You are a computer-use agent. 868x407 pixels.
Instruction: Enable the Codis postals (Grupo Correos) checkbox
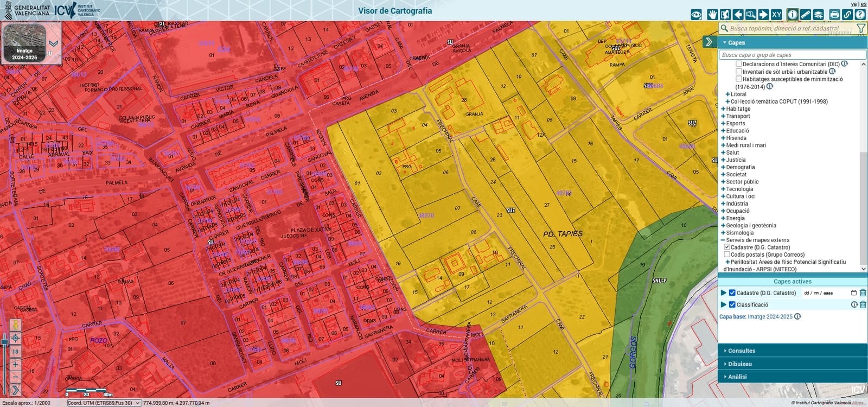click(x=727, y=255)
